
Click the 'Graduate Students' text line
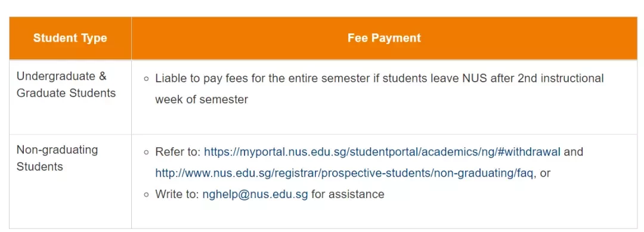(66, 93)
